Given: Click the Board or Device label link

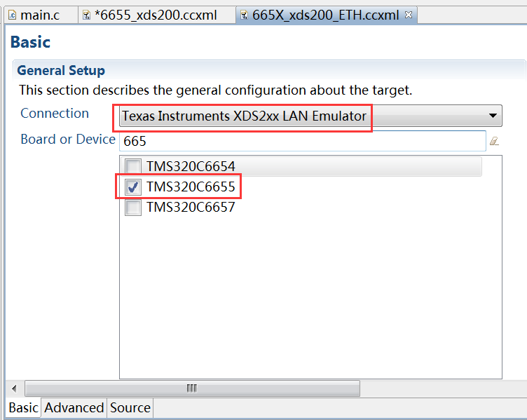Looking at the screenshot, I should pyautogui.click(x=68, y=140).
